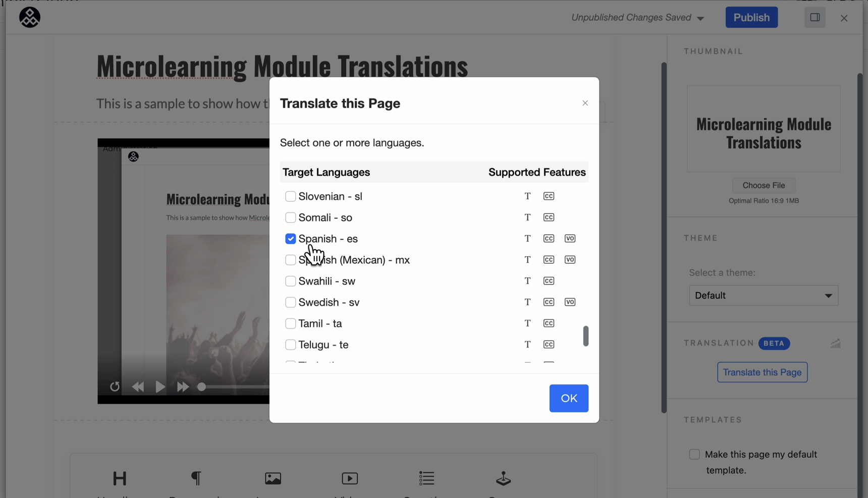Add a Heading block from the toolbar
The width and height of the screenshot is (868, 498).
pyautogui.click(x=120, y=478)
